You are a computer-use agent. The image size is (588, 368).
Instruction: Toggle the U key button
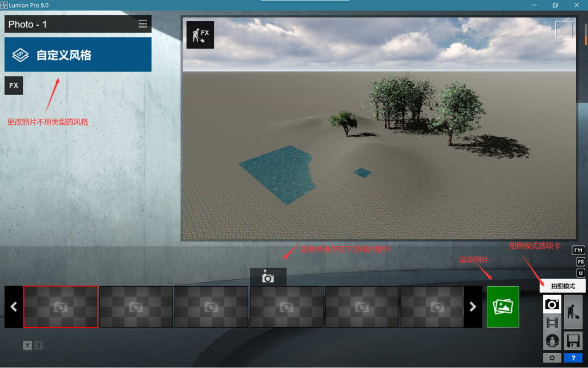(x=580, y=273)
